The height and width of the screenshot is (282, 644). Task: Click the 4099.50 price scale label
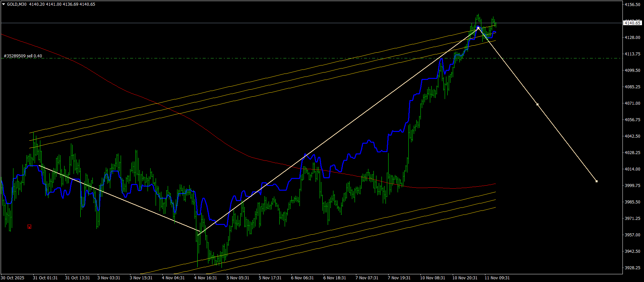632,70
